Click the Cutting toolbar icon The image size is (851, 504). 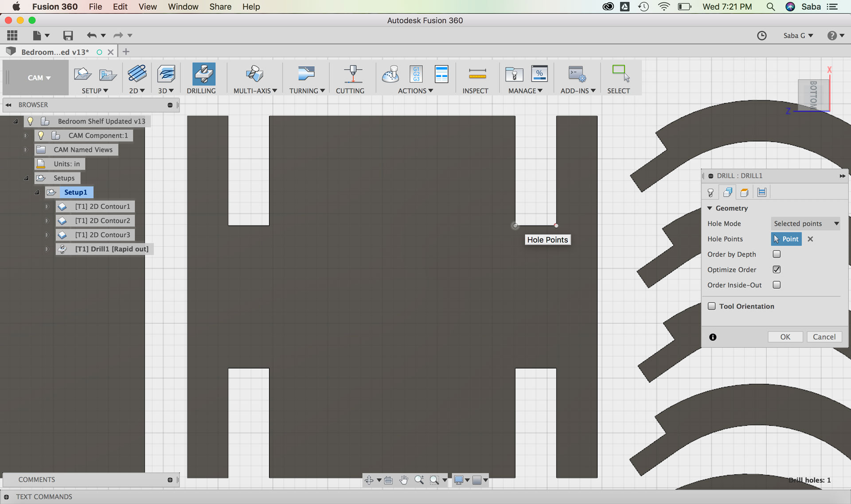coord(352,74)
